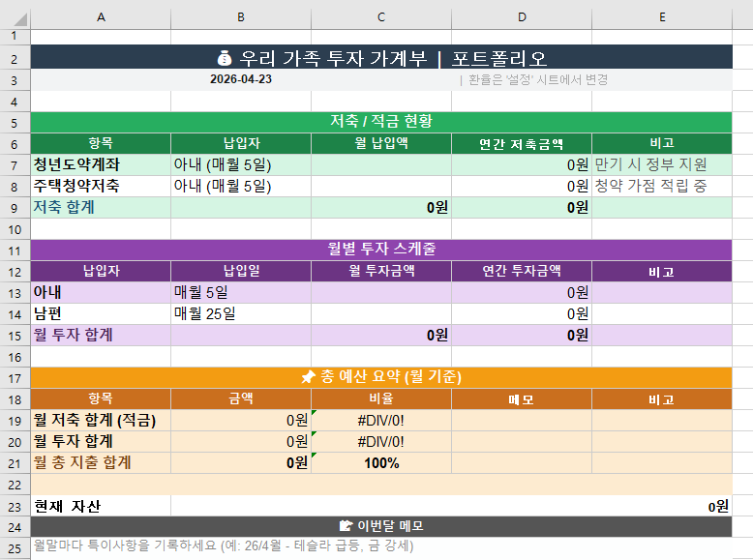Click the date cell 2026-04-23

pyautogui.click(x=241, y=79)
